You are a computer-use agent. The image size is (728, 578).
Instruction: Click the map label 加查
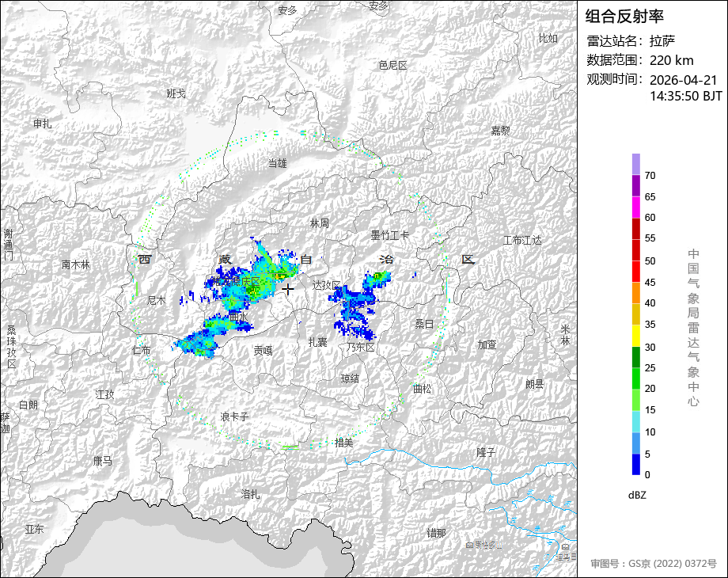pyautogui.click(x=487, y=344)
